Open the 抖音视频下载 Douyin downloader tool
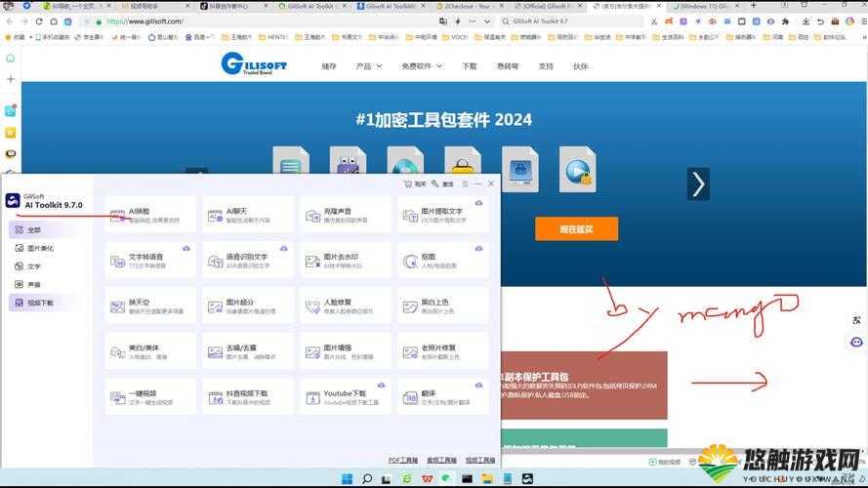 (x=247, y=396)
